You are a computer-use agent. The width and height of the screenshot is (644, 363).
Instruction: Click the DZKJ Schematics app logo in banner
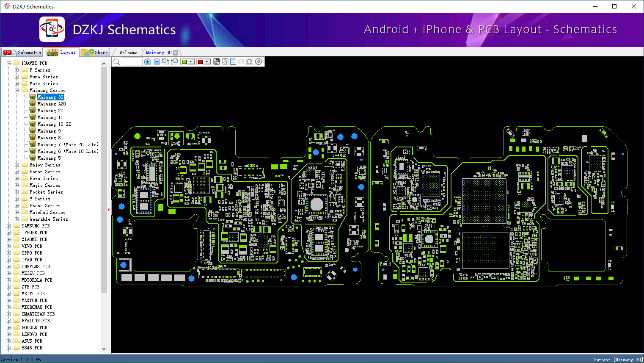point(52,29)
